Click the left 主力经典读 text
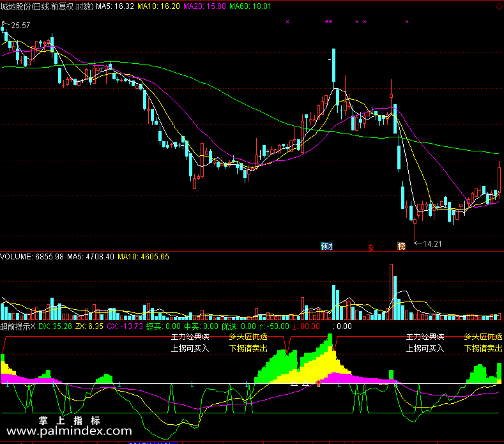This screenshot has height=444, width=504. [x=190, y=337]
